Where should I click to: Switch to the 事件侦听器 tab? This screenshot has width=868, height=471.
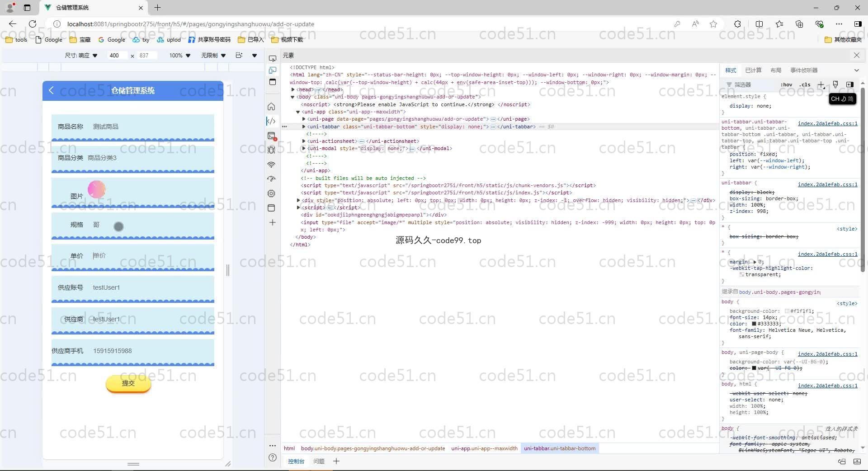pos(804,70)
